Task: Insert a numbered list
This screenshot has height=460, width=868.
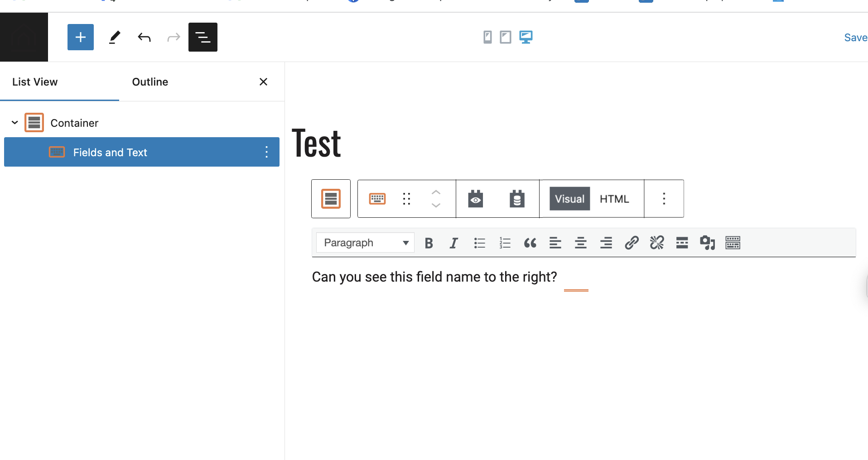Action: [505, 243]
